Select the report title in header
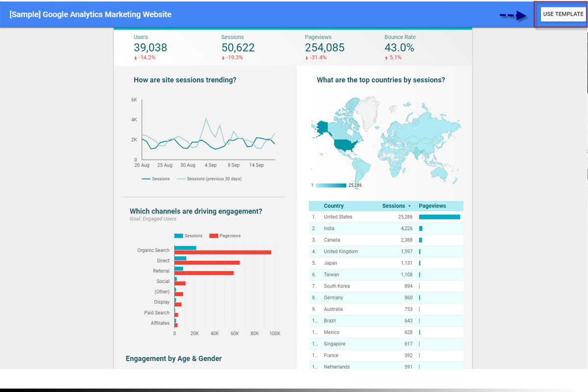Screen dimensions: 588x392 (91, 14)
